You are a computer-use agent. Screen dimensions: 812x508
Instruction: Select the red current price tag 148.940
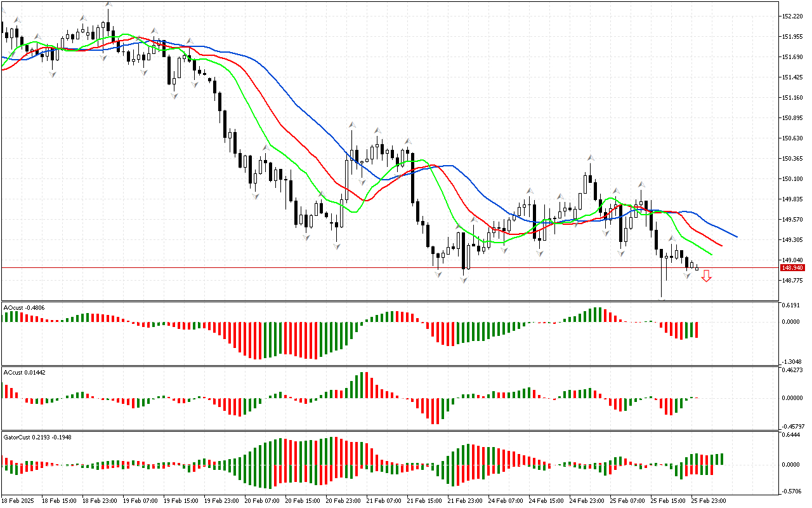793,268
